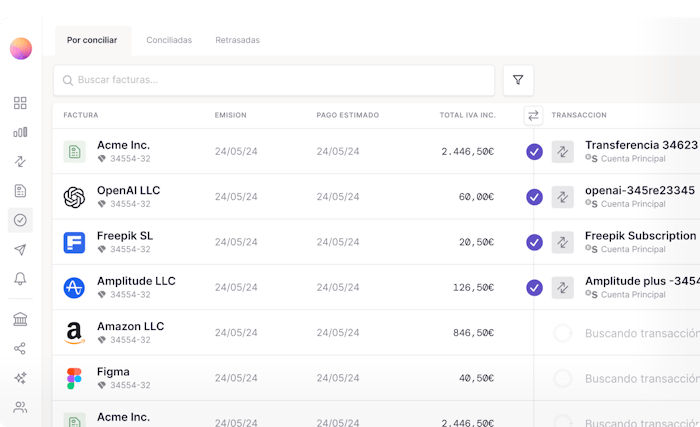Open the bank building icon in sidebar
Screen dimensions: 700x427
[x=20, y=319]
